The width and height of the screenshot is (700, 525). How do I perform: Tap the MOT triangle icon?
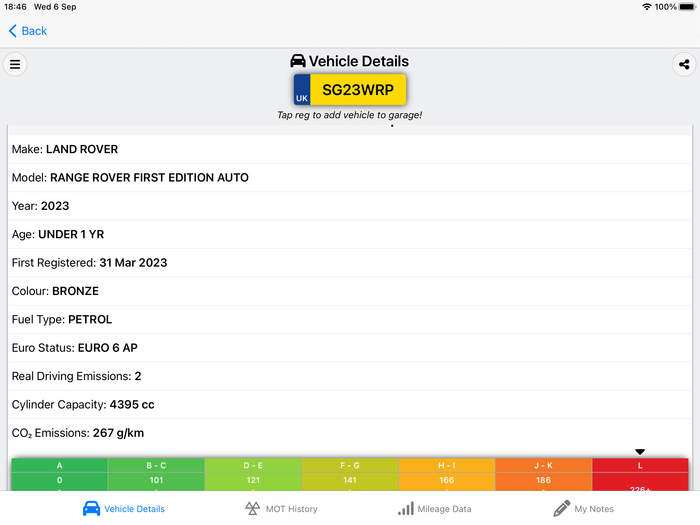[x=252, y=508]
